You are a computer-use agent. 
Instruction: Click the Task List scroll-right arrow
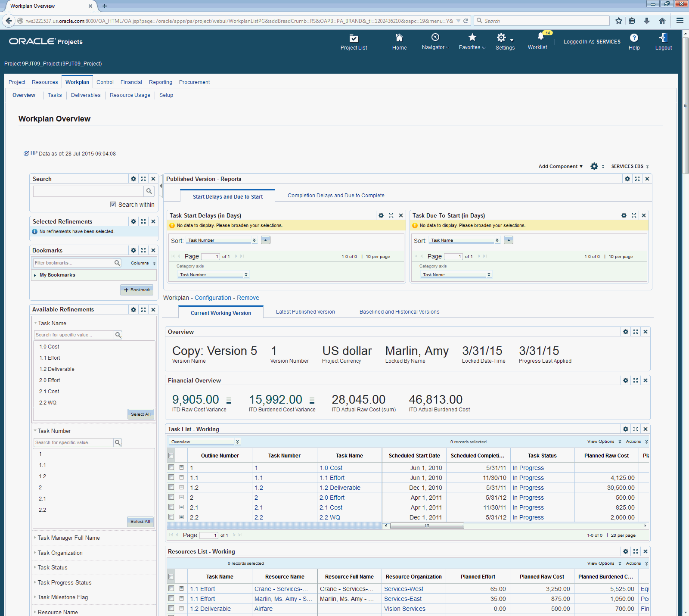[x=645, y=526]
